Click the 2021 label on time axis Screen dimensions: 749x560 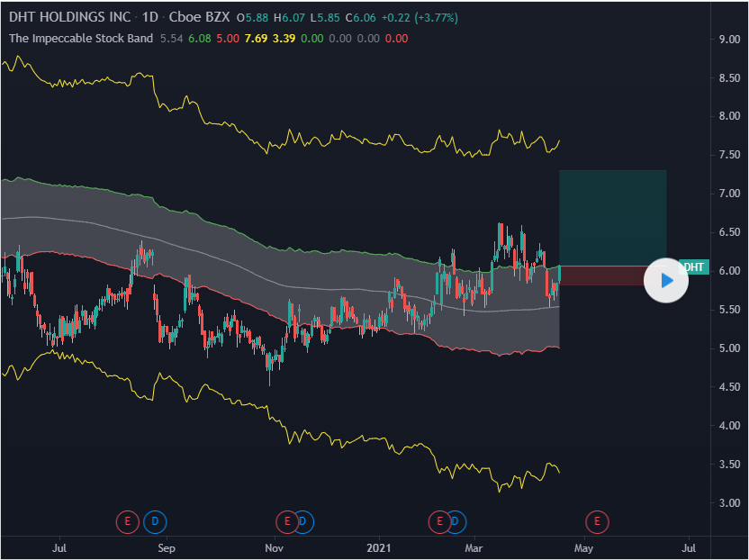pyautogui.click(x=380, y=546)
